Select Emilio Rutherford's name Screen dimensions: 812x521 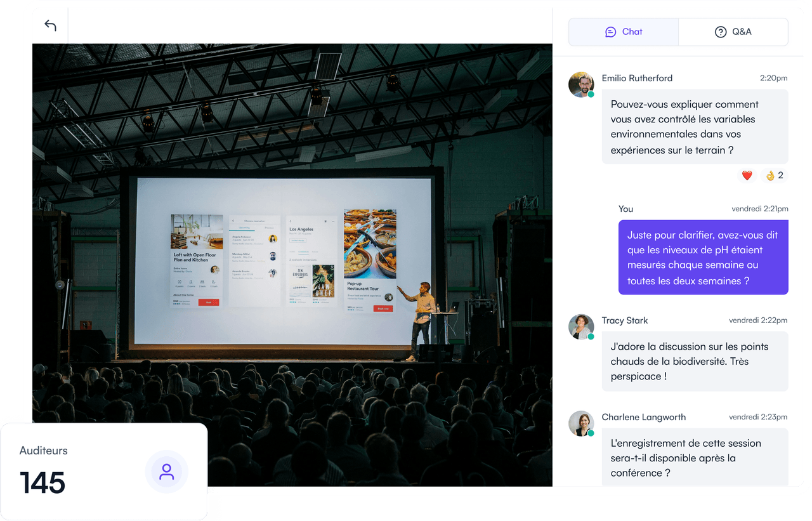tap(637, 78)
